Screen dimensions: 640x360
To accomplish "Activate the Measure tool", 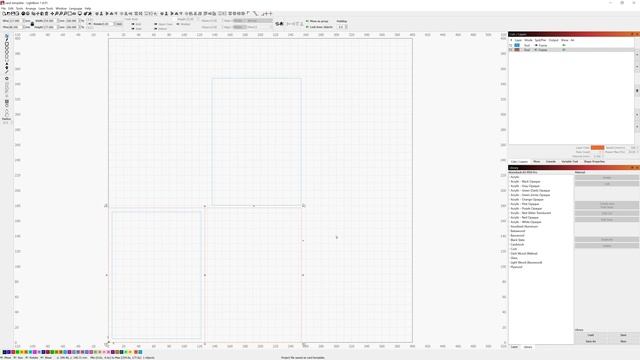I will (x=7, y=71).
